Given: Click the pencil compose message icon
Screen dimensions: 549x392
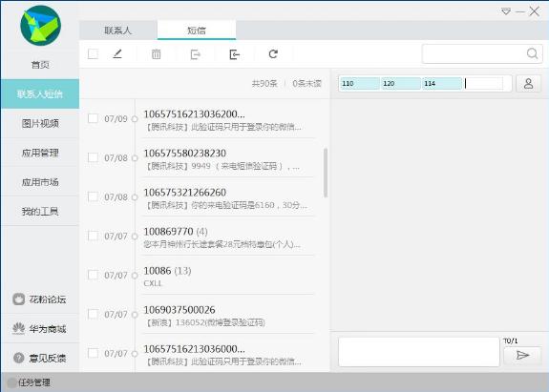Looking at the screenshot, I should pyautogui.click(x=117, y=53).
